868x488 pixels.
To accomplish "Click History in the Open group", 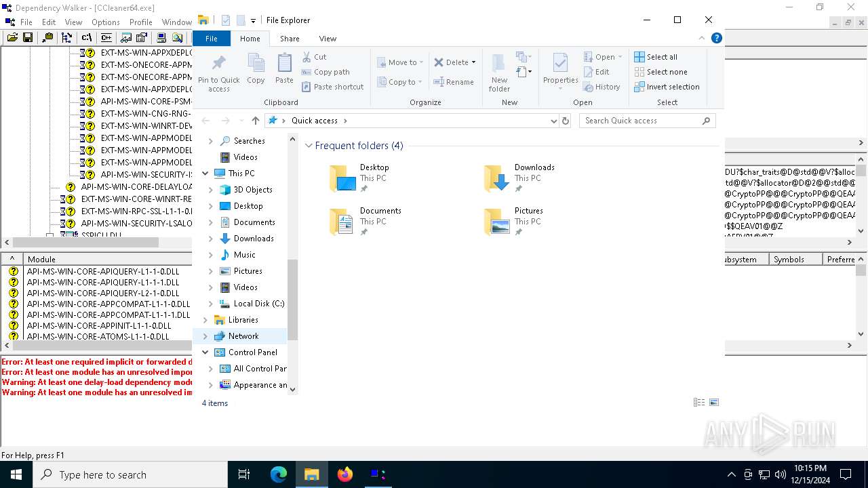I will (601, 87).
